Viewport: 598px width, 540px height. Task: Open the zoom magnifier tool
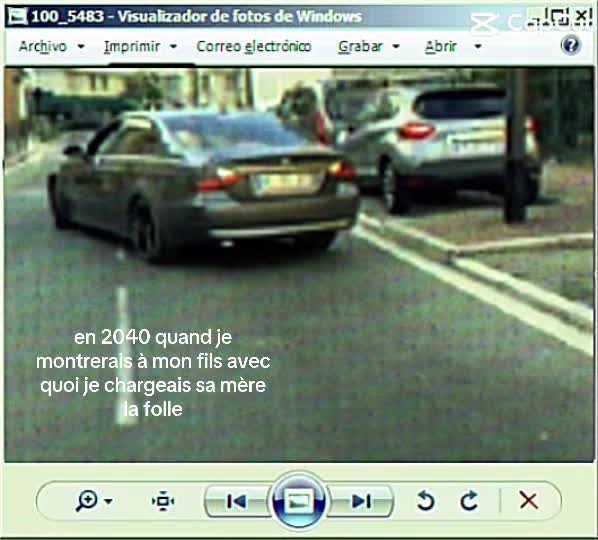click(86, 501)
